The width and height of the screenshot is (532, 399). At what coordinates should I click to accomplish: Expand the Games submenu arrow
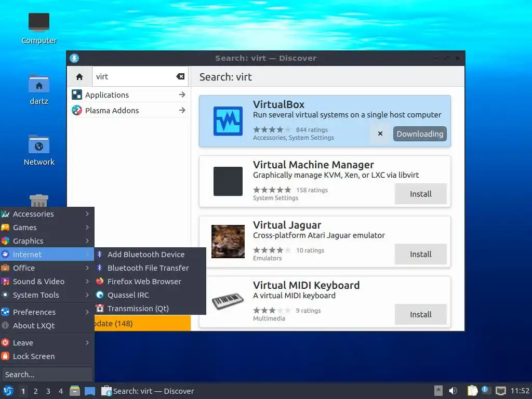pyautogui.click(x=87, y=228)
